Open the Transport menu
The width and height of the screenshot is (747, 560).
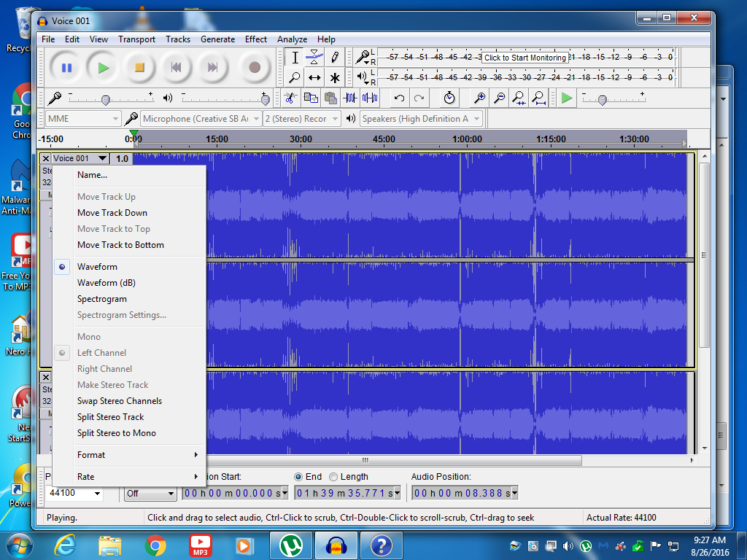136,39
